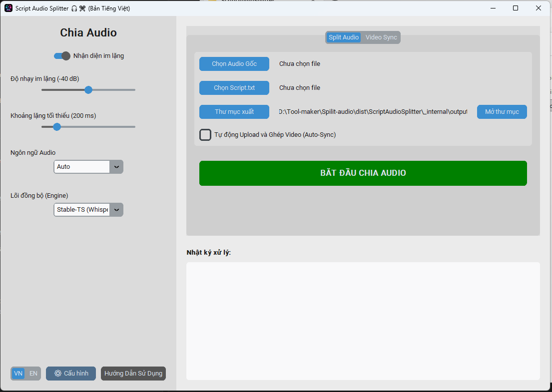Click the gear icon on Cấu hình
This screenshot has width=552, height=392.
(x=58, y=374)
